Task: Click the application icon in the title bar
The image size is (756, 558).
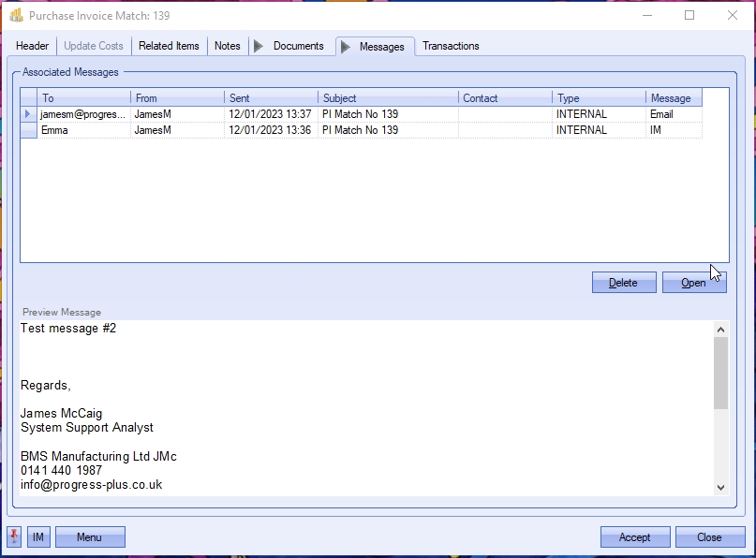Action: [x=16, y=16]
